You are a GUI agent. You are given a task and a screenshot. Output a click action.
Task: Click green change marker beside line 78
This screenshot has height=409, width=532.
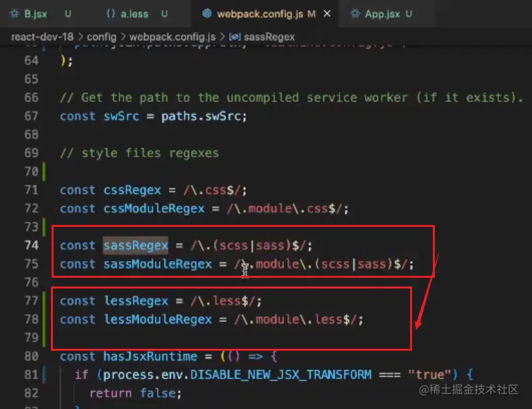pyautogui.click(x=44, y=319)
